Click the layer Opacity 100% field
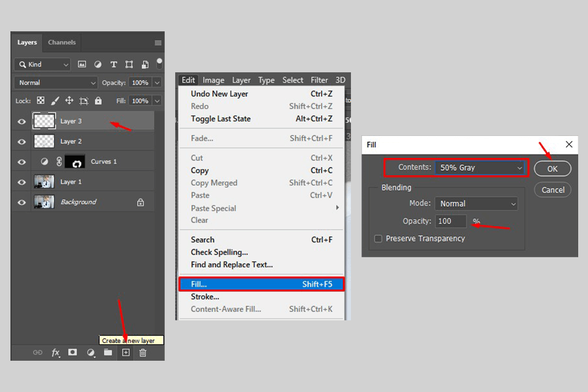Viewport: 588px width, 392px height. point(140,83)
